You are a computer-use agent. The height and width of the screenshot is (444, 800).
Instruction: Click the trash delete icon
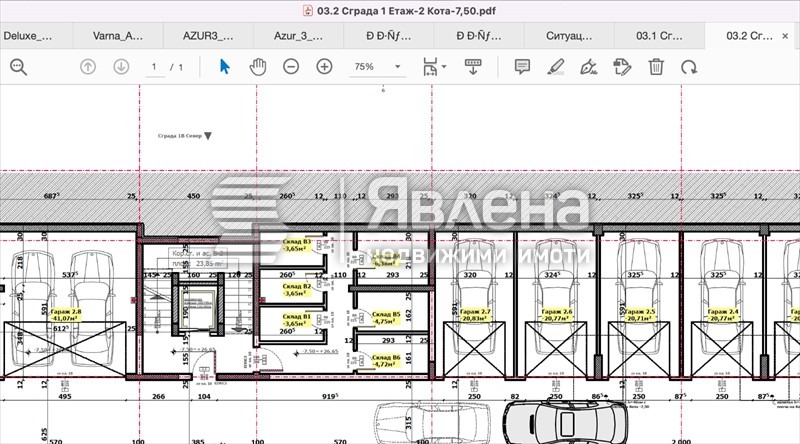tap(656, 67)
